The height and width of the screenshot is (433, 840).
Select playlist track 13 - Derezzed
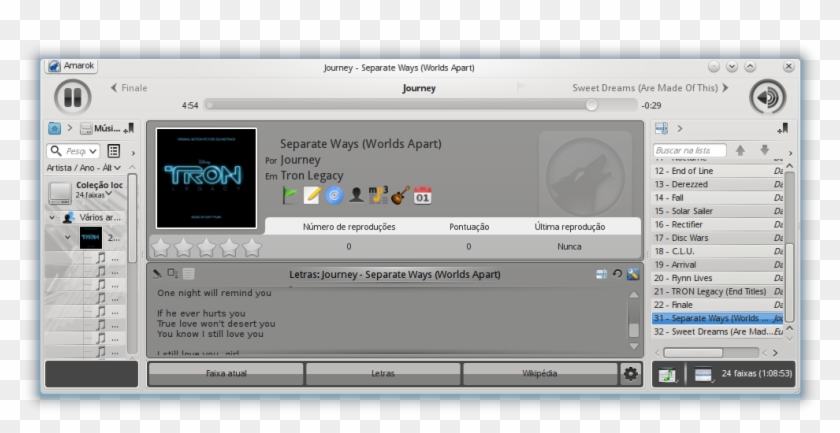pyautogui.click(x=717, y=184)
